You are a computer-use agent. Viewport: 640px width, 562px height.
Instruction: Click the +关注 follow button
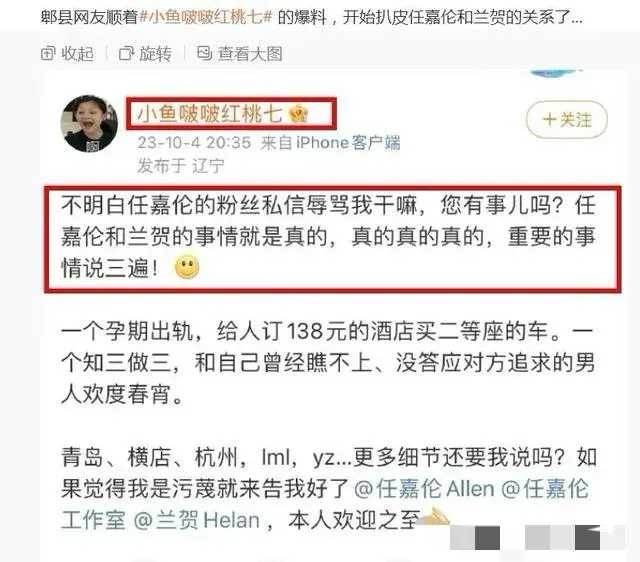pyautogui.click(x=567, y=120)
